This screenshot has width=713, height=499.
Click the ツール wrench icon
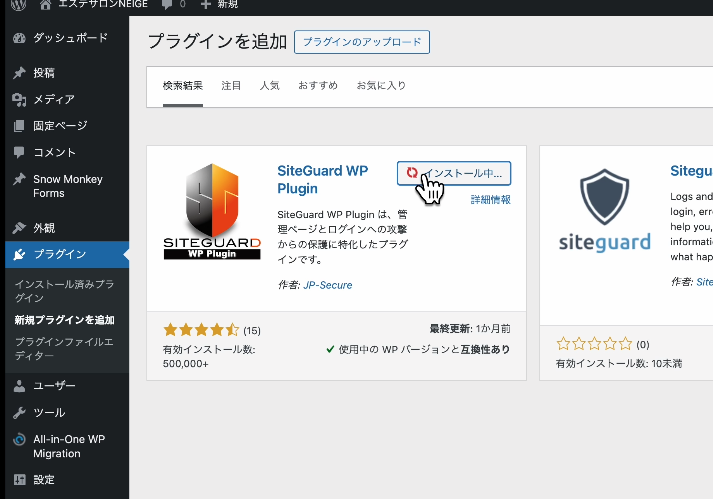(x=19, y=413)
